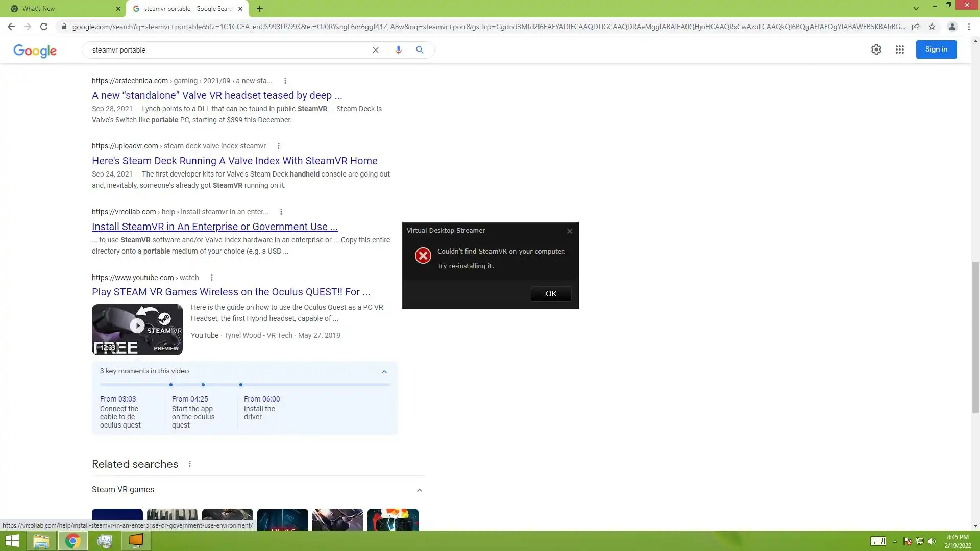Open Install SteamVR in An Enterprise link
Image resolution: width=980 pixels, height=551 pixels.
tap(214, 227)
